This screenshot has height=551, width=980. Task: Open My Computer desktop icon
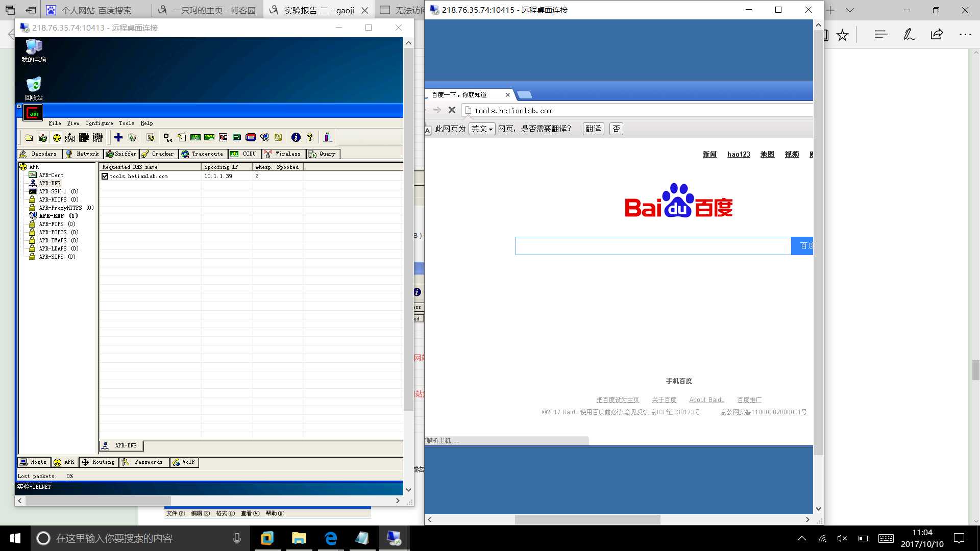[x=34, y=51]
